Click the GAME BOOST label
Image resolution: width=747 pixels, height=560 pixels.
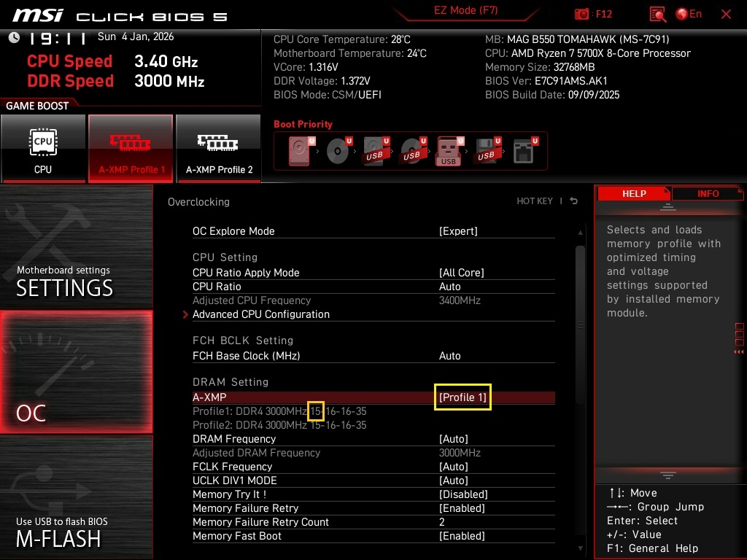tap(37, 106)
